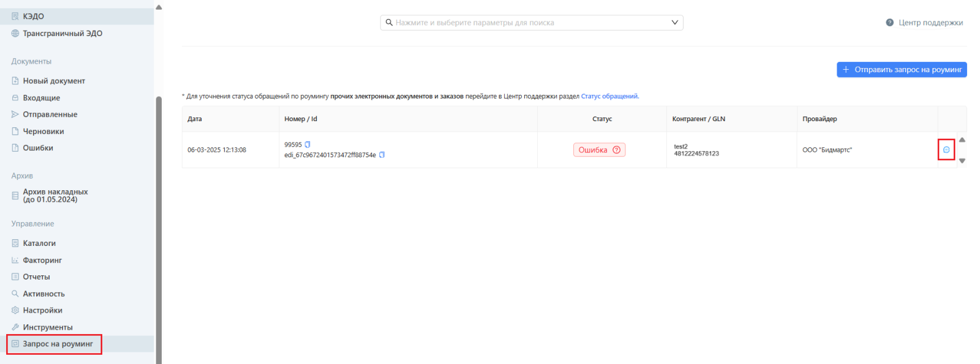The image size is (980, 364).
Task: Click the question mark in Ошибка status
Action: [616, 150]
